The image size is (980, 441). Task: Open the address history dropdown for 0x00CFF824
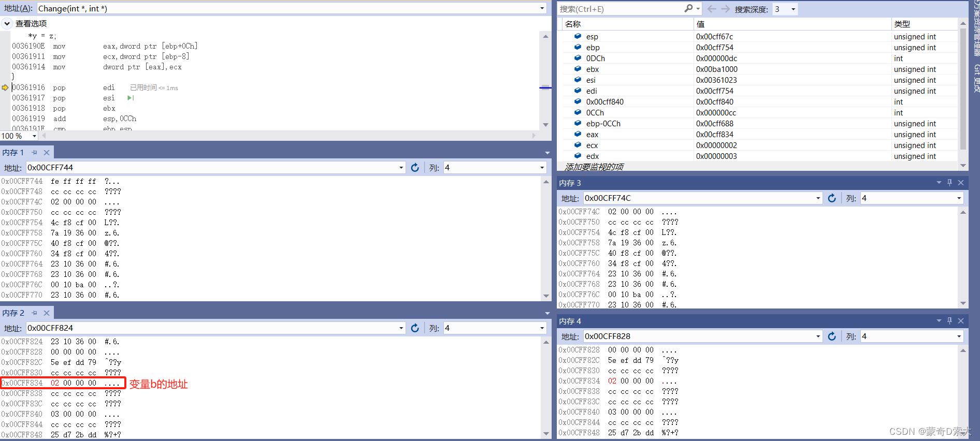click(x=401, y=328)
